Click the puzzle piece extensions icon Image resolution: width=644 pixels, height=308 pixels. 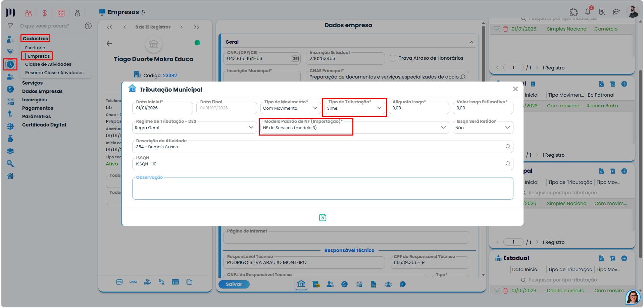(x=574, y=12)
